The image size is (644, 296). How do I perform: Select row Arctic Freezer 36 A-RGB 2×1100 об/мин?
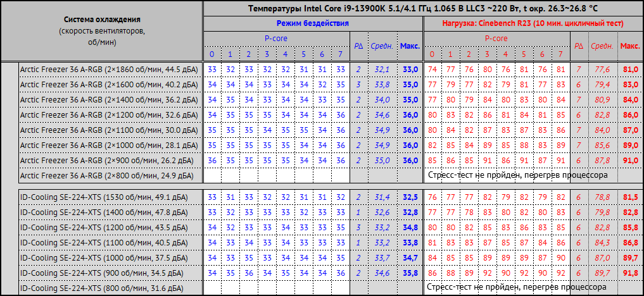331,130
